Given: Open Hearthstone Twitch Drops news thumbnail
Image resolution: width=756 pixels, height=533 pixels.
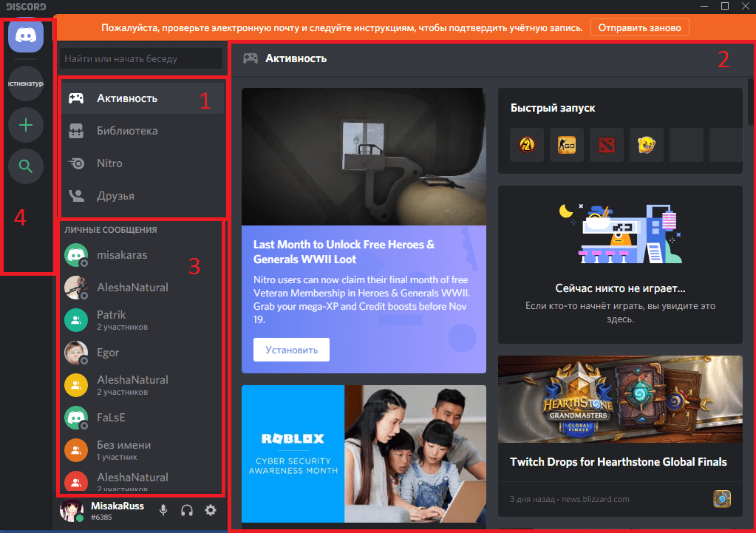Looking at the screenshot, I should pyautogui.click(x=619, y=399).
